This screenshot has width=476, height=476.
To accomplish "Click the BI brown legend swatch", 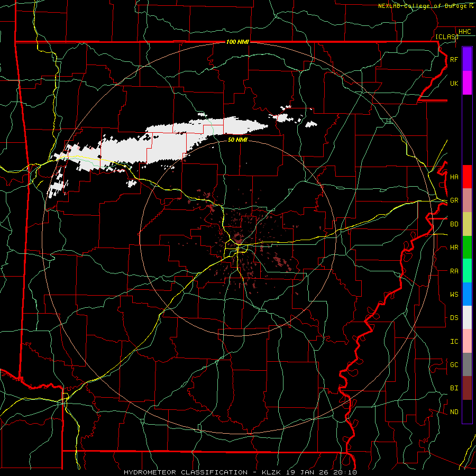I will [x=467, y=388].
